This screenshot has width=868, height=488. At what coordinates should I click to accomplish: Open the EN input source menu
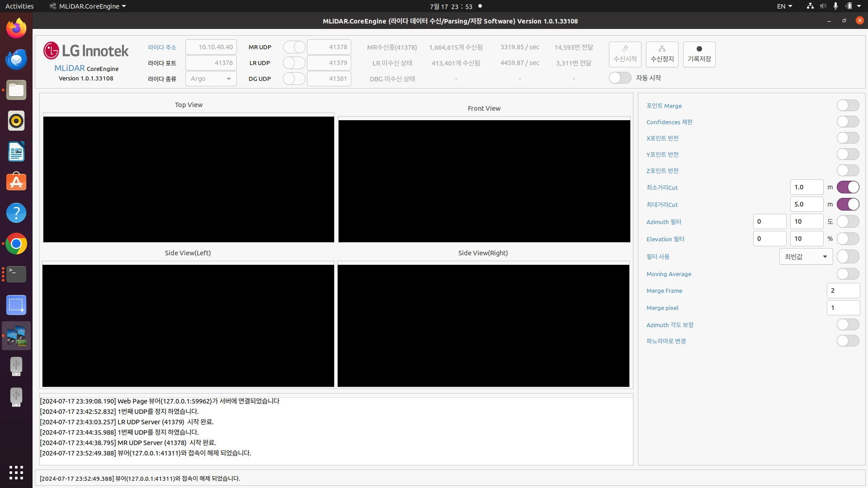[785, 6]
